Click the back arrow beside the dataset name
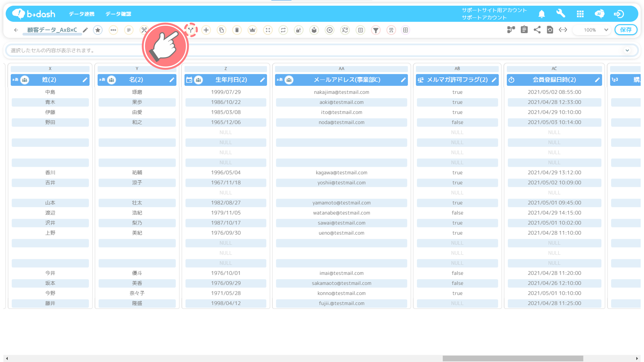The height and width of the screenshot is (362, 644). (x=16, y=30)
